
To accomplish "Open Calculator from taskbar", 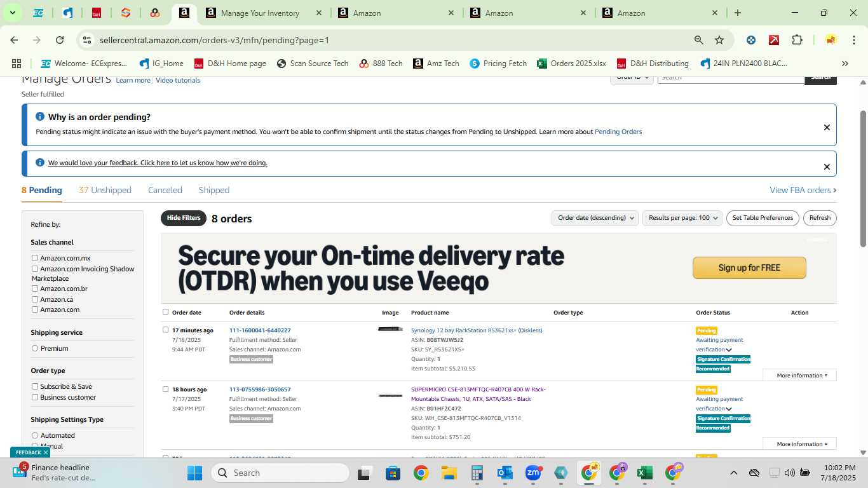I will click(x=477, y=473).
